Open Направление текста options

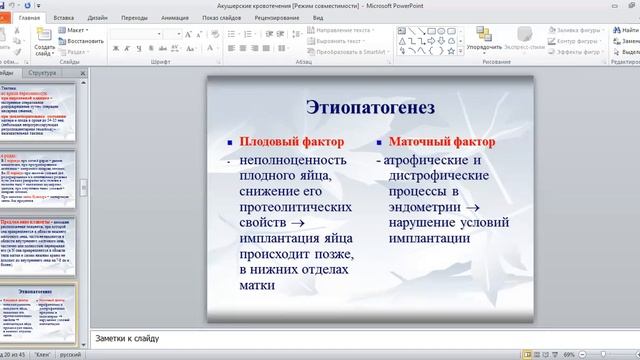pyautogui.click(x=341, y=30)
